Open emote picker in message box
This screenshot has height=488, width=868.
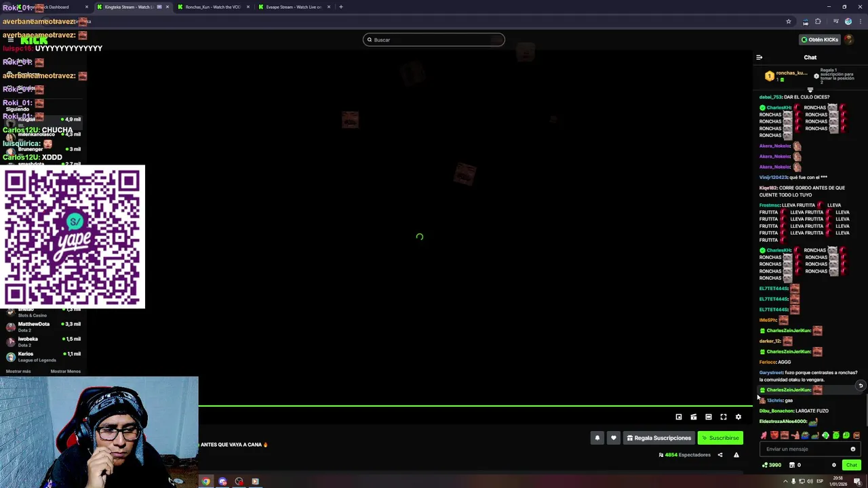click(853, 449)
